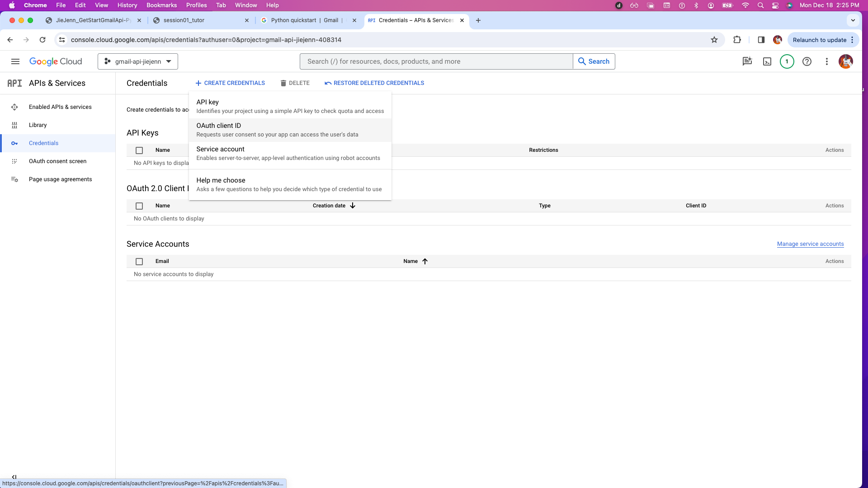Image resolution: width=868 pixels, height=488 pixels.
Task: Click Relaunch to update button
Action: pos(823,40)
